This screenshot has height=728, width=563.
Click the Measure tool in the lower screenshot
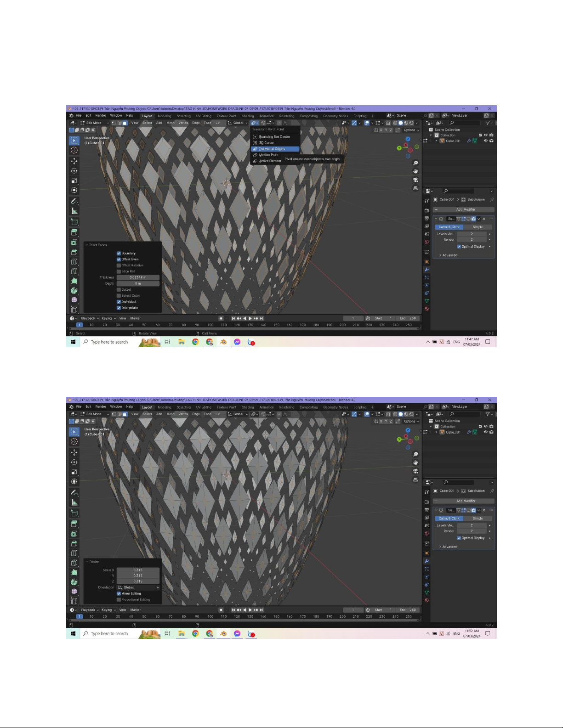pos(74,502)
